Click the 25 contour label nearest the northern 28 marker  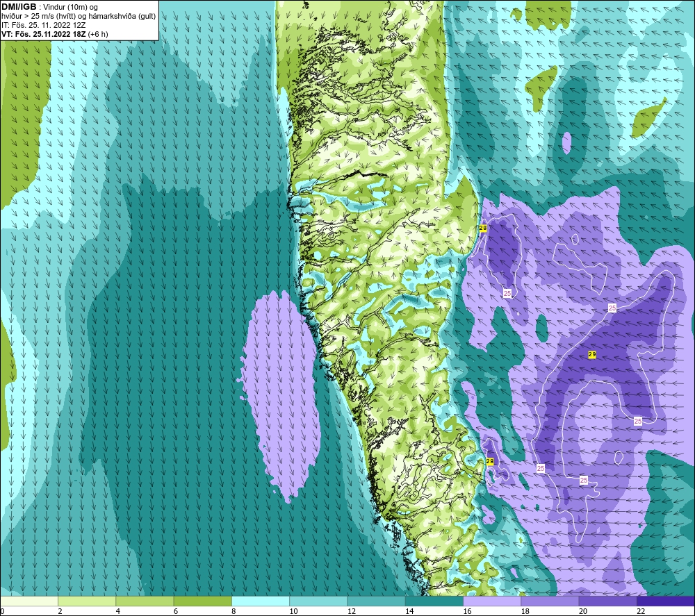point(507,293)
